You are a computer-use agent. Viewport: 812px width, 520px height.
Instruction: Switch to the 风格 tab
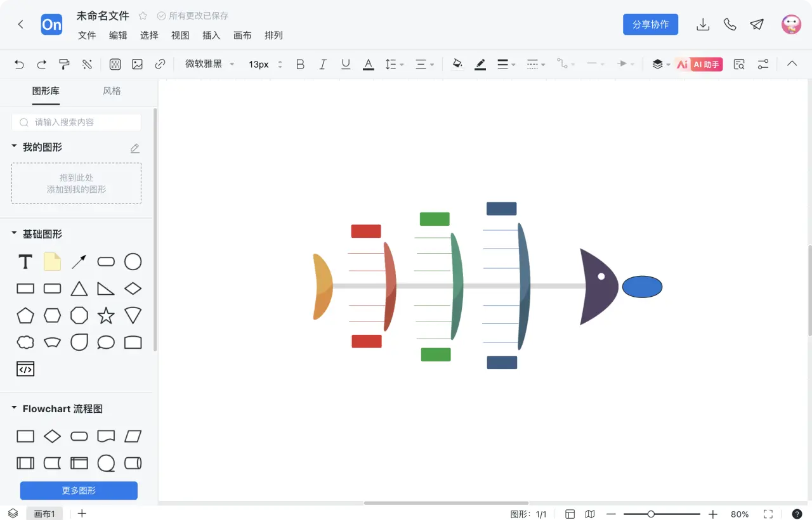point(112,91)
